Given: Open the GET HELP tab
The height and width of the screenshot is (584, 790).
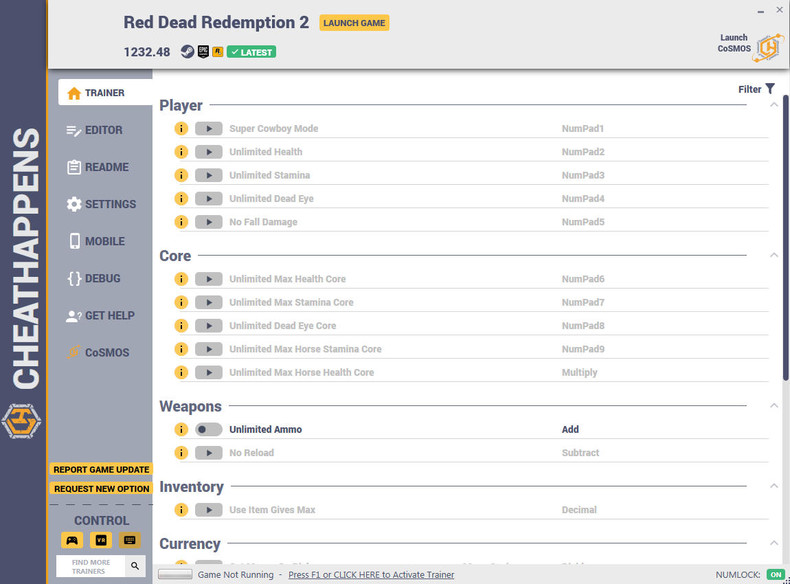Looking at the screenshot, I should (100, 315).
